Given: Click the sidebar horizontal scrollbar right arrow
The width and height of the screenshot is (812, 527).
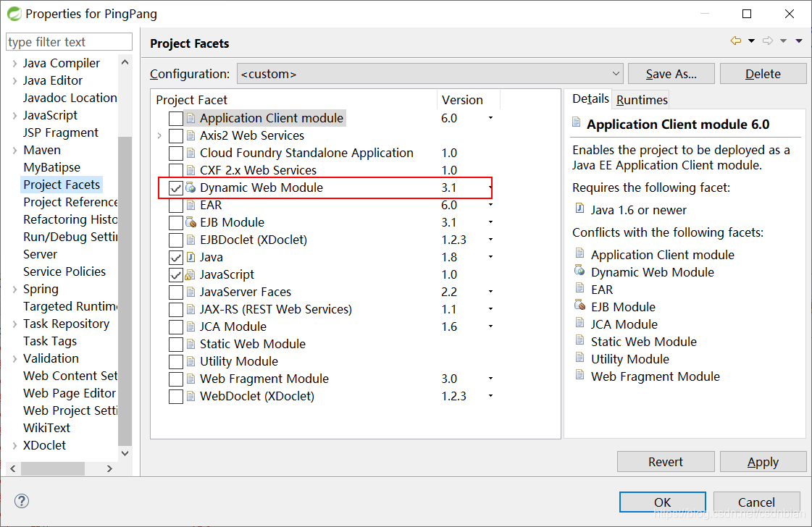Looking at the screenshot, I should pyautogui.click(x=109, y=468).
